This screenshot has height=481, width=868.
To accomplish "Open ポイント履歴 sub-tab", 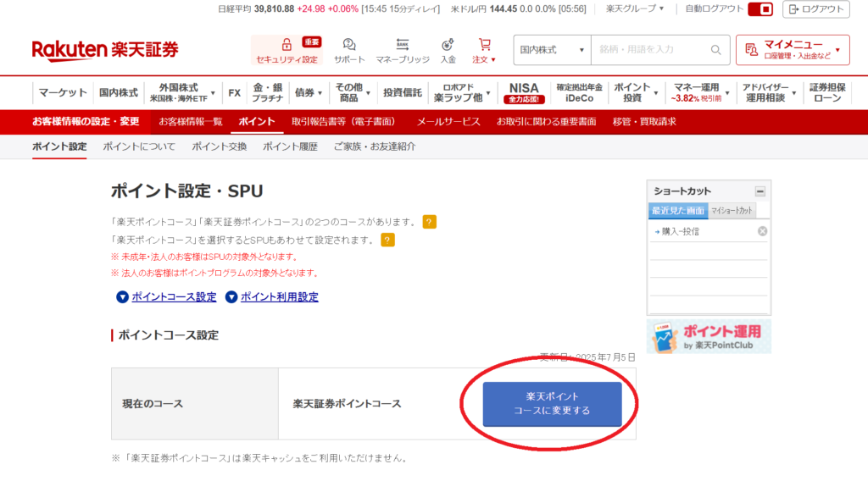I will point(290,147).
